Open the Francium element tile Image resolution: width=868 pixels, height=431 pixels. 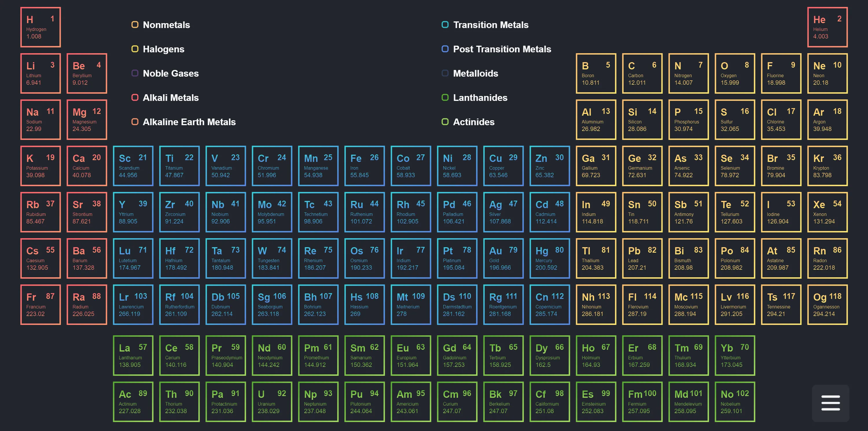(x=41, y=304)
